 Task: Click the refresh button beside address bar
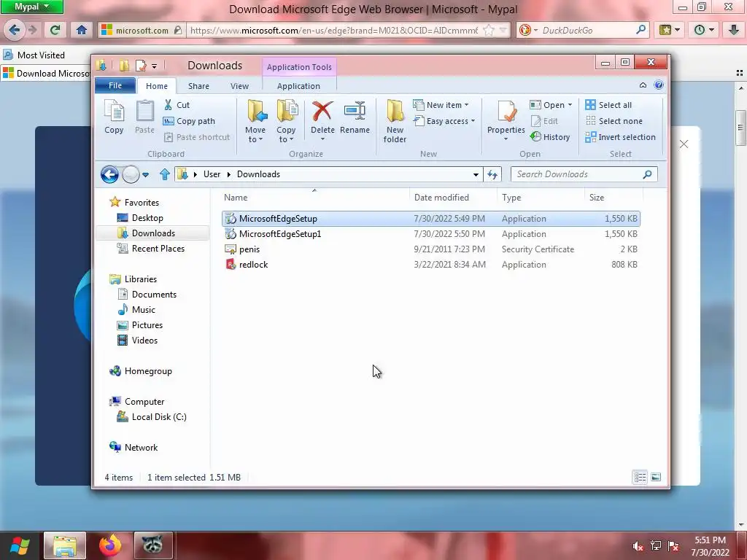pos(492,174)
